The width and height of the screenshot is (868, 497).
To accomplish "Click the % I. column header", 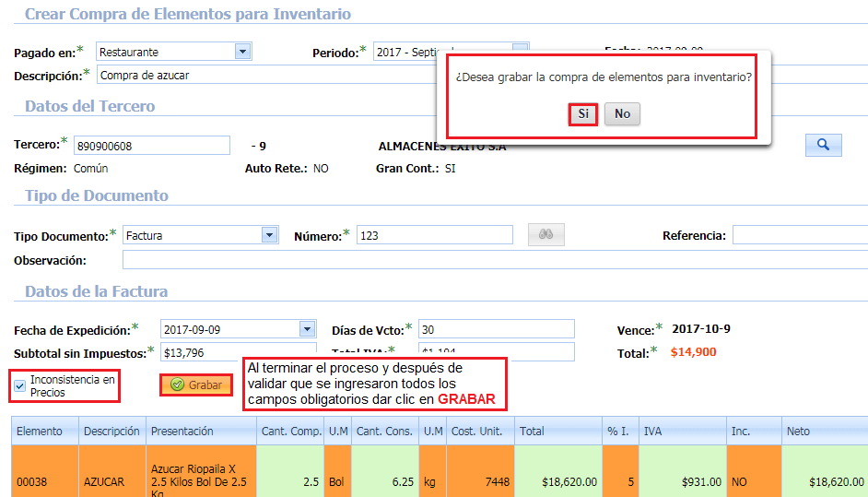I will pos(620,431).
